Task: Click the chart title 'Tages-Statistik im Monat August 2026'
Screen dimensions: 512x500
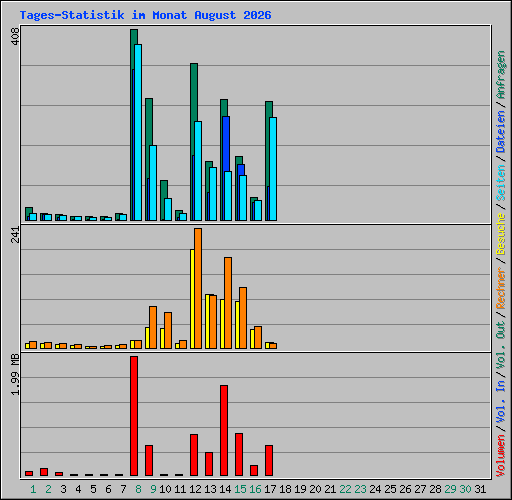Action: pyautogui.click(x=145, y=15)
